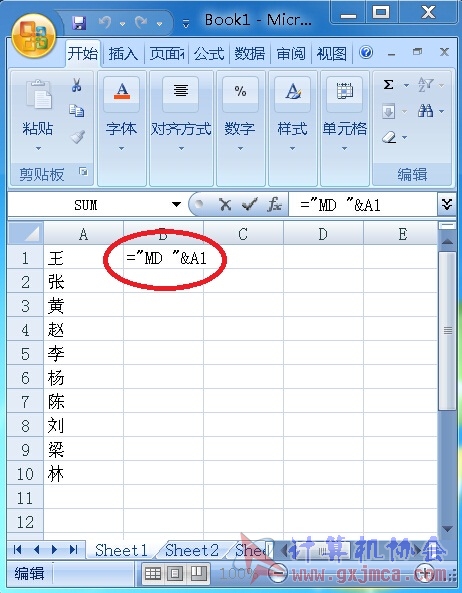Image resolution: width=462 pixels, height=593 pixels.
Task: Click the Format Painter brush icon
Action: pos(78,137)
